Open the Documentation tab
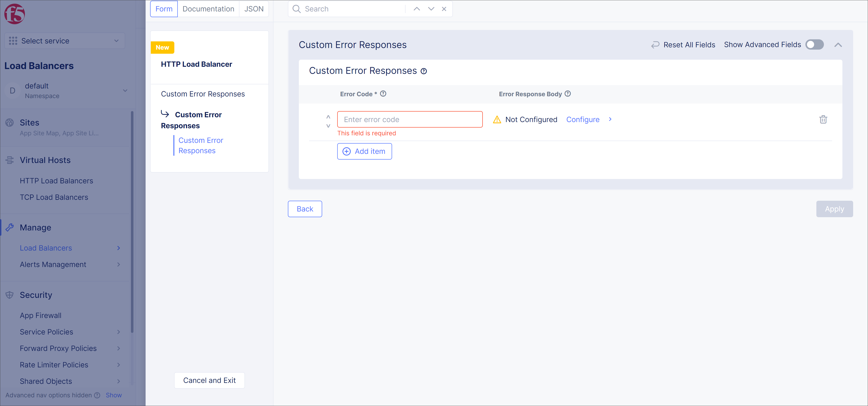 coord(208,9)
